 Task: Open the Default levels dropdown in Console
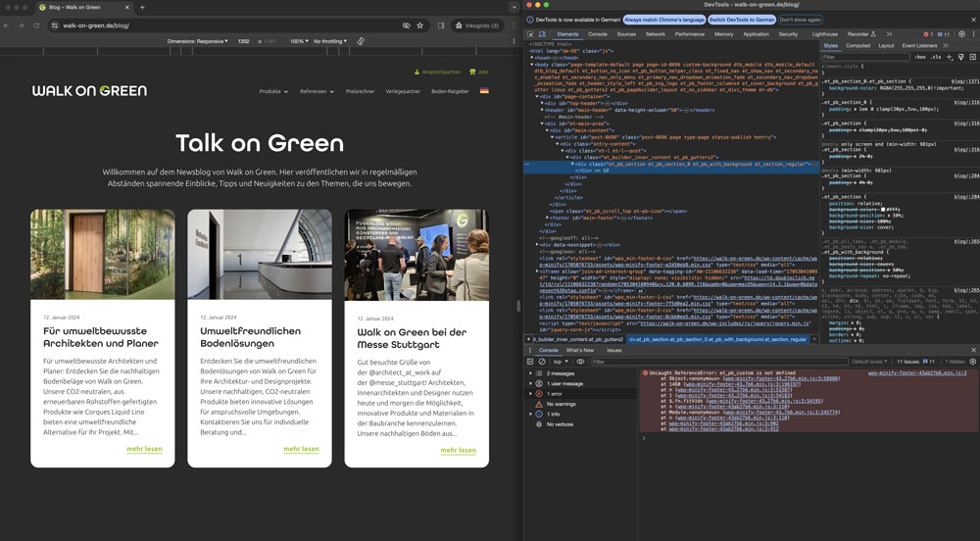point(868,362)
